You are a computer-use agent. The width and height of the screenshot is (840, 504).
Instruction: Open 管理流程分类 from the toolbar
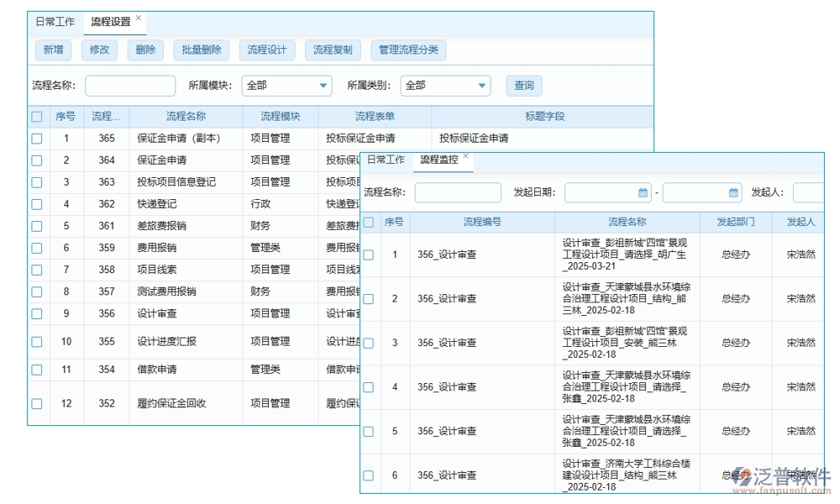409,50
